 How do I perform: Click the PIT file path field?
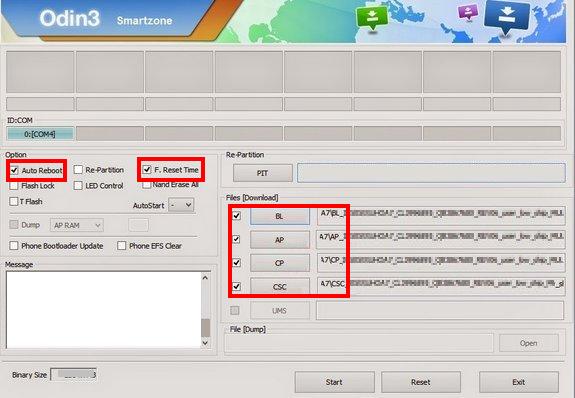click(431, 173)
